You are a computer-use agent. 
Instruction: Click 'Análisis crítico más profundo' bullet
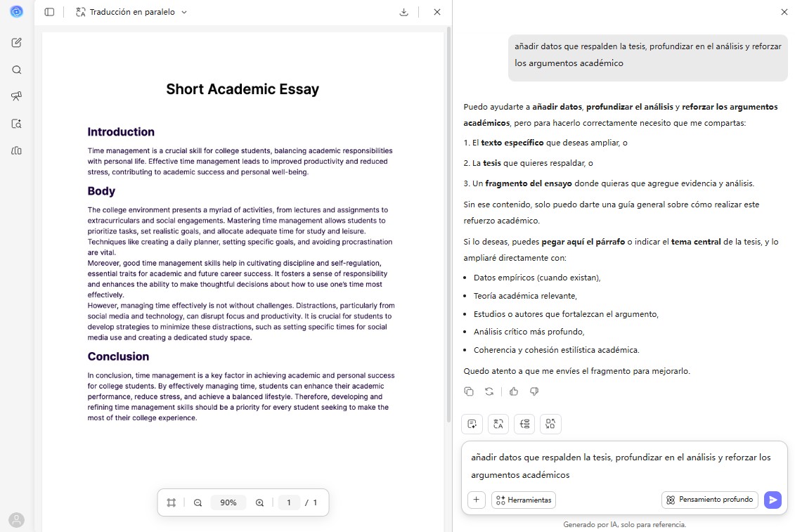pyautogui.click(x=529, y=332)
